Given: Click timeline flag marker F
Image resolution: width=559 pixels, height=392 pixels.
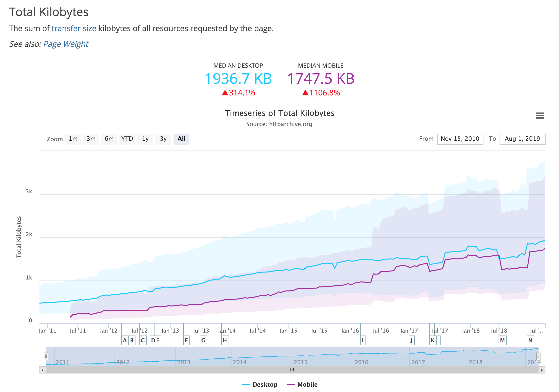Looking at the screenshot, I should (x=186, y=340).
